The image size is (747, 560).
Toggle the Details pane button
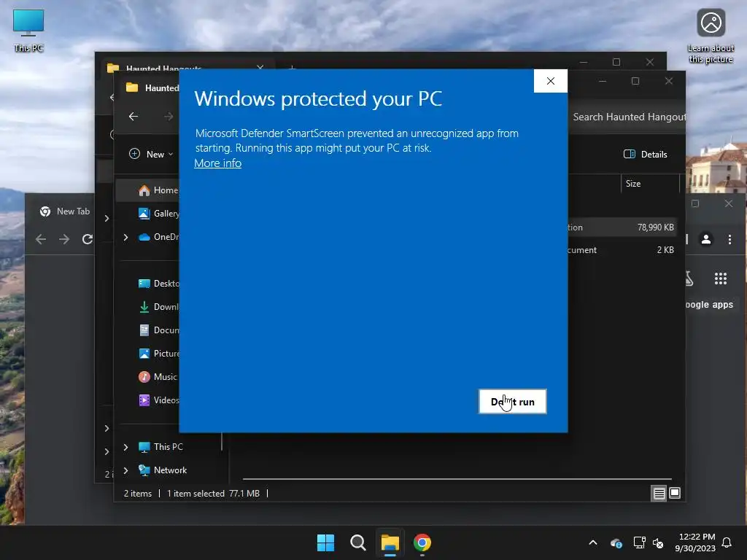[x=645, y=154]
